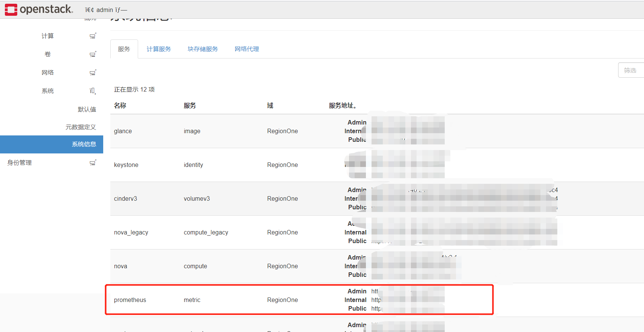This screenshot has width=644, height=332.
Task: Switch to the 计算服务 tab
Action: click(159, 49)
